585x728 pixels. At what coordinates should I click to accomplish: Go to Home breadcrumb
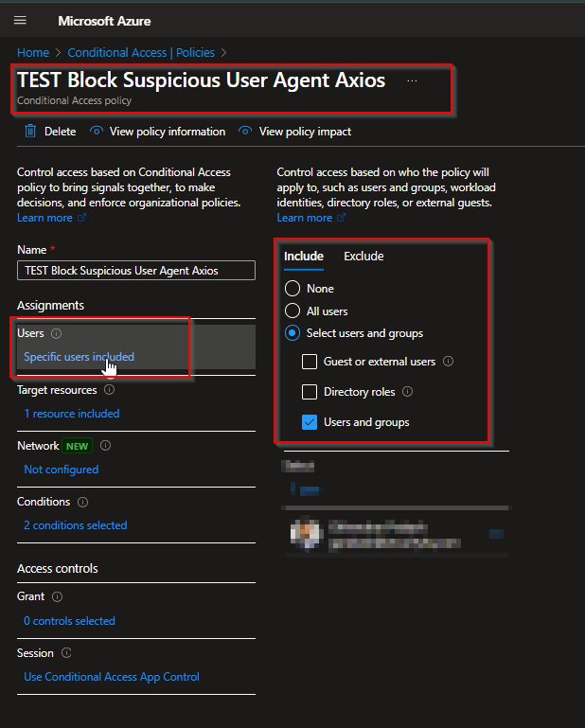click(32, 52)
